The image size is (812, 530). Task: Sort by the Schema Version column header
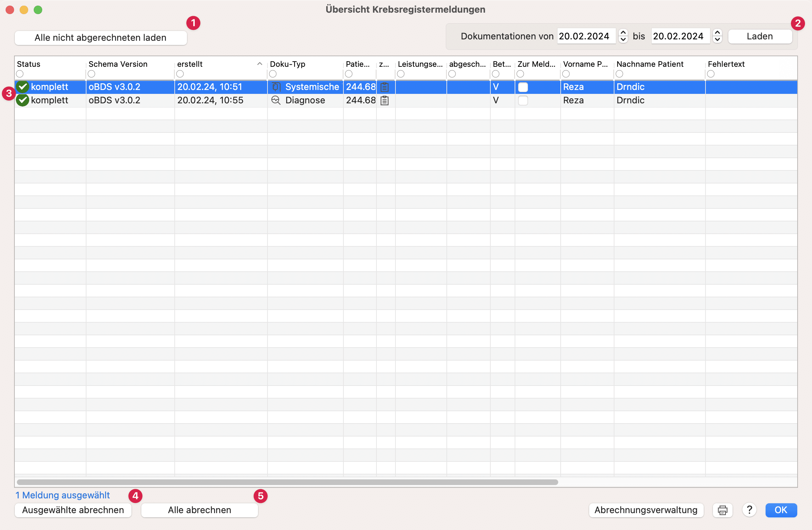pyautogui.click(x=118, y=64)
